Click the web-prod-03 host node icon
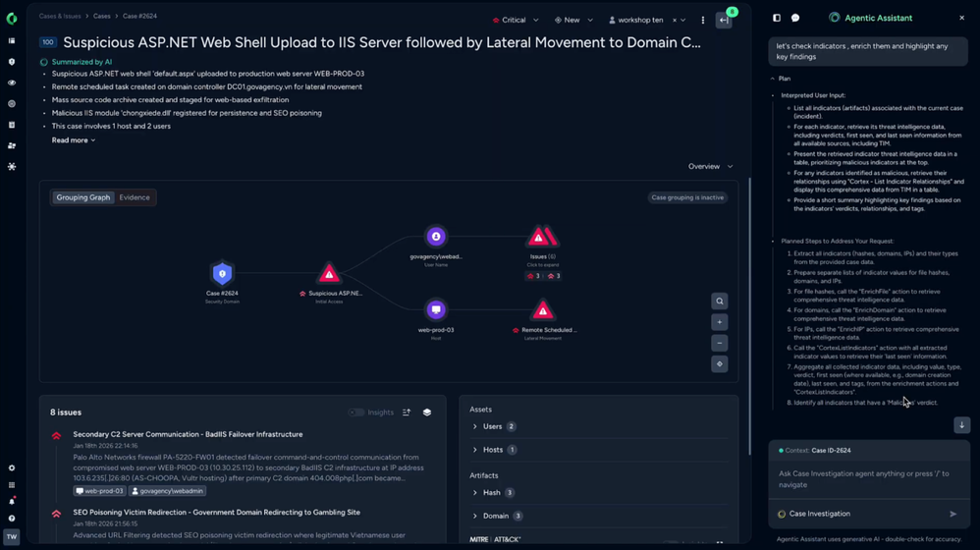The height and width of the screenshot is (550, 980). (x=436, y=309)
